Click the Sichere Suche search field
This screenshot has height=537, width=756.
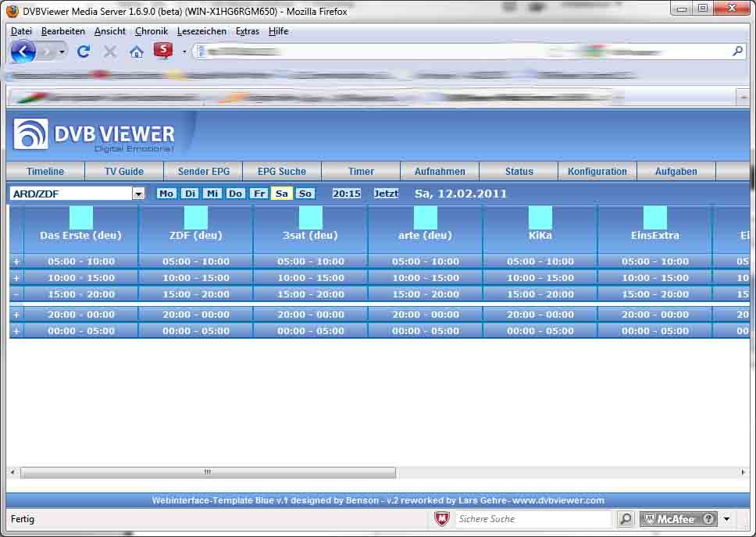[x=533, y=519]
